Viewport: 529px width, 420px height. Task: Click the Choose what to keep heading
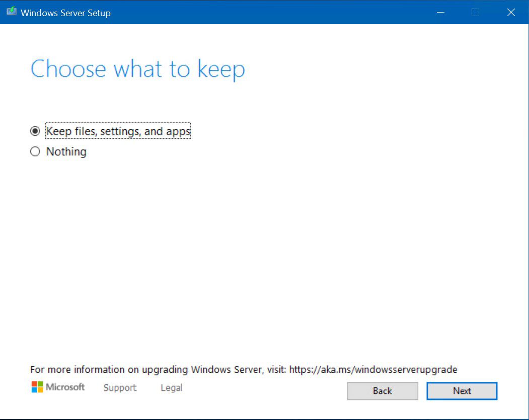[x=137, y=69]
